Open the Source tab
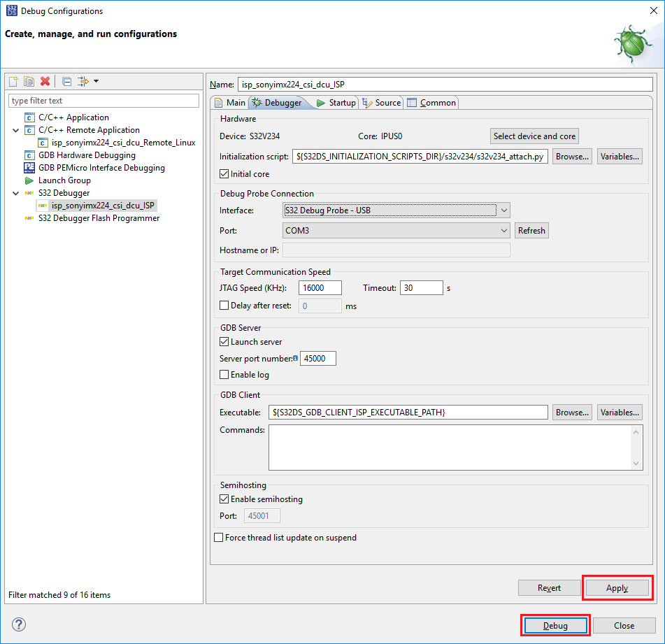Screen dimensions: 665x644 (x=381, y=103)
